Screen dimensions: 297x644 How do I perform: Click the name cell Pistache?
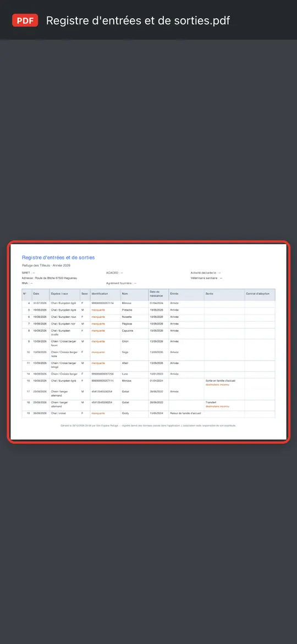pyautogui.click(x=127, y=310)
